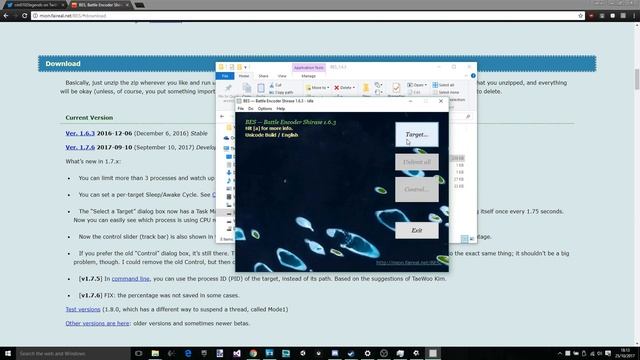The height and width of the screenshot is (360, 640).
Task: Open the Ver. 1.7.6 download link
Action: [80, 147]
